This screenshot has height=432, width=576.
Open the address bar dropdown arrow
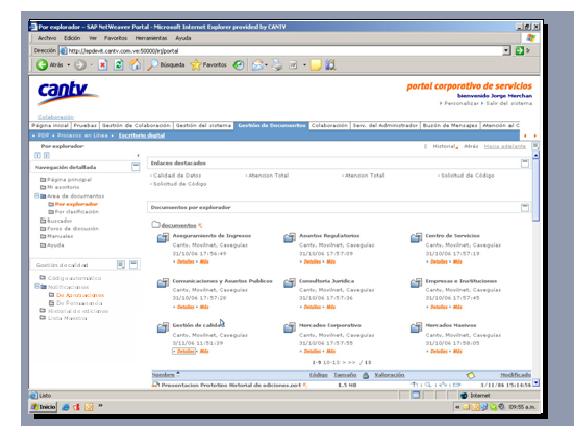(507, 51)
